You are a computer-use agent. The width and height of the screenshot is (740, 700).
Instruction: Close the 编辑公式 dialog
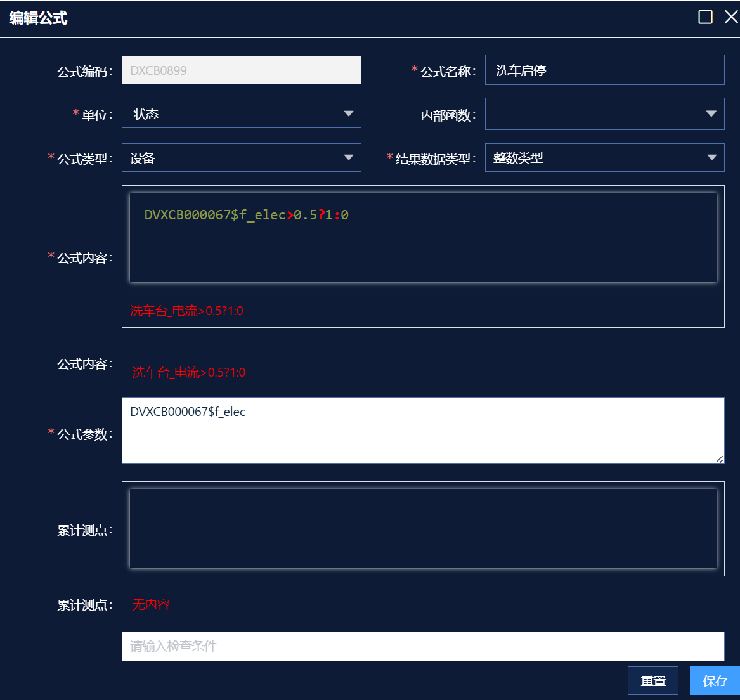(x=731, y=17)
